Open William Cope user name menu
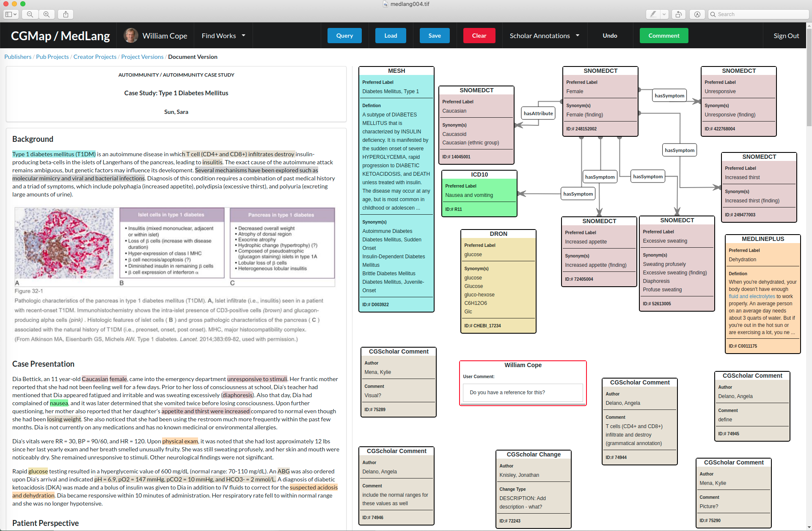Screen dimensions: 812x531 coord(165,36)
